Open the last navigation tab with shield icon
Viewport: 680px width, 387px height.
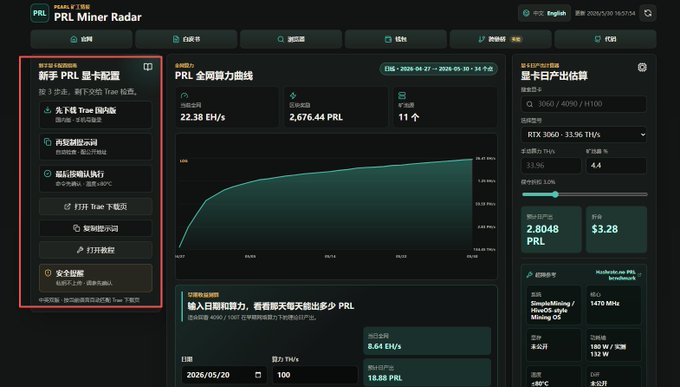pos(605,39)
